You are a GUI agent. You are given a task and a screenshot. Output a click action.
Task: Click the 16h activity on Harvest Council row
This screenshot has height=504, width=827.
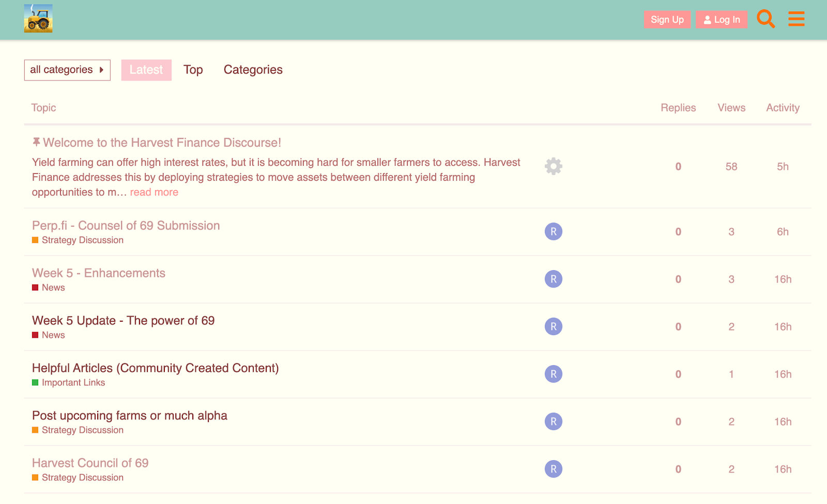[x=783, y=469]
